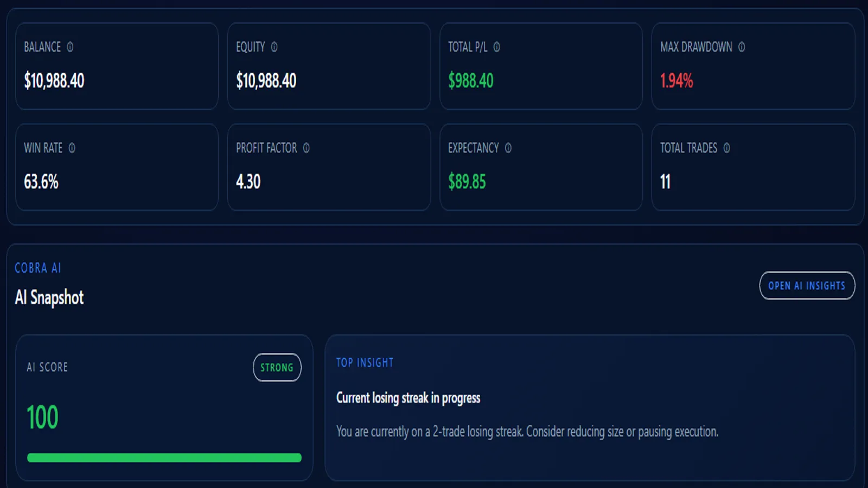Click the Expectancy info icon
868x488 pixels.
tap(508, 148)
